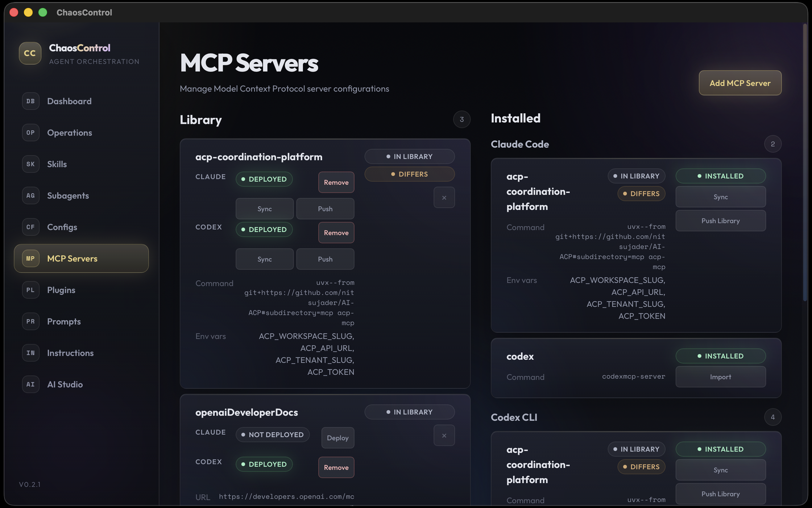The height and width of the screenshot is (508, 812).
Task: Select the SK badge icon for Skills
Action: 30,164
